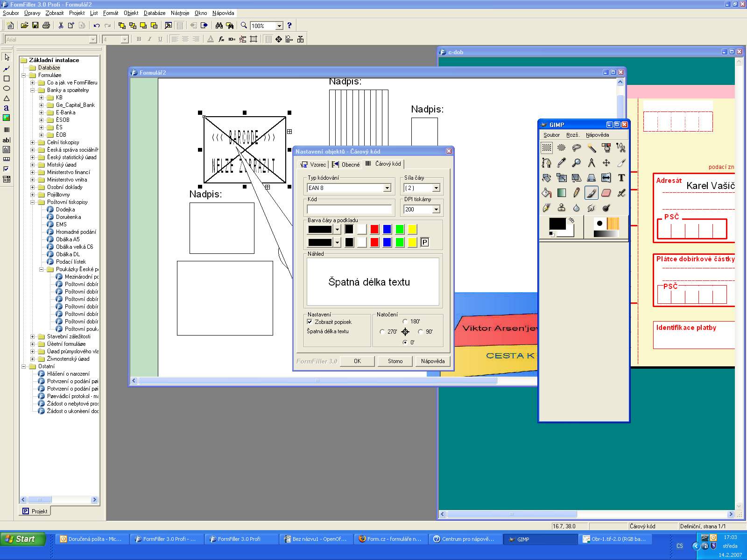Click Storno button in dialog
The image size is (747, 560).
coord(395,361)
